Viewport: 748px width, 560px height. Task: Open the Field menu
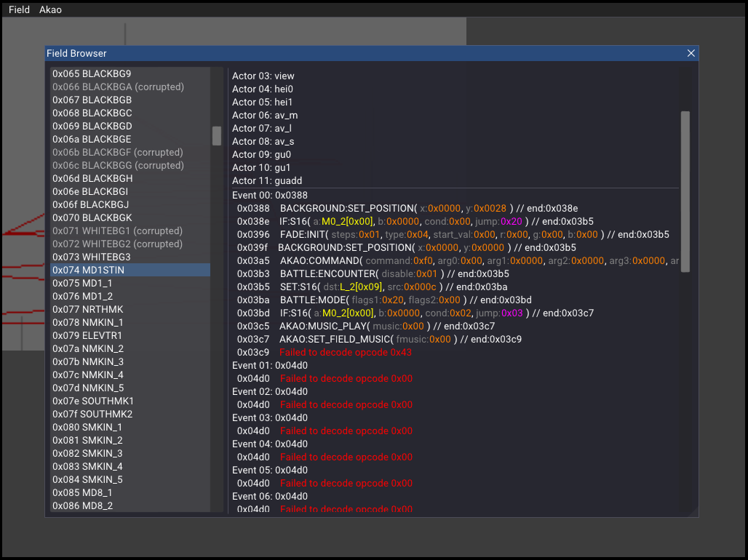tap(19, 9)
